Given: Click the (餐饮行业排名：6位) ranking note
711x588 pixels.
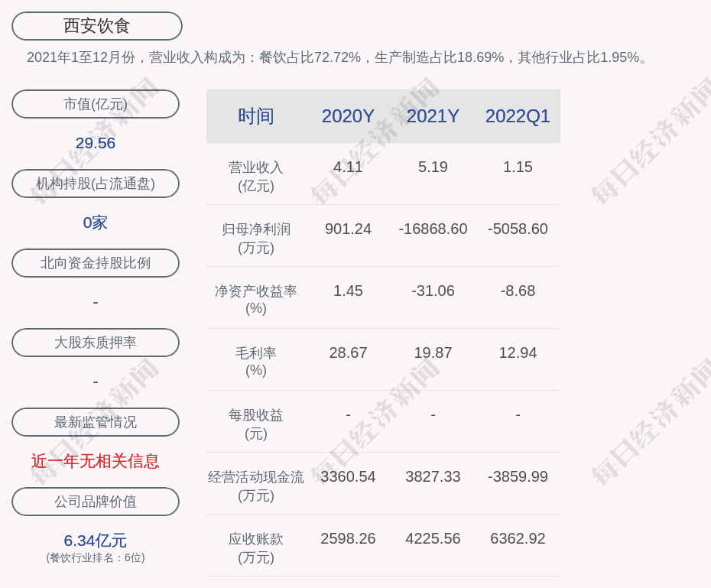Looking at the screenshot, I should [96, 557].
